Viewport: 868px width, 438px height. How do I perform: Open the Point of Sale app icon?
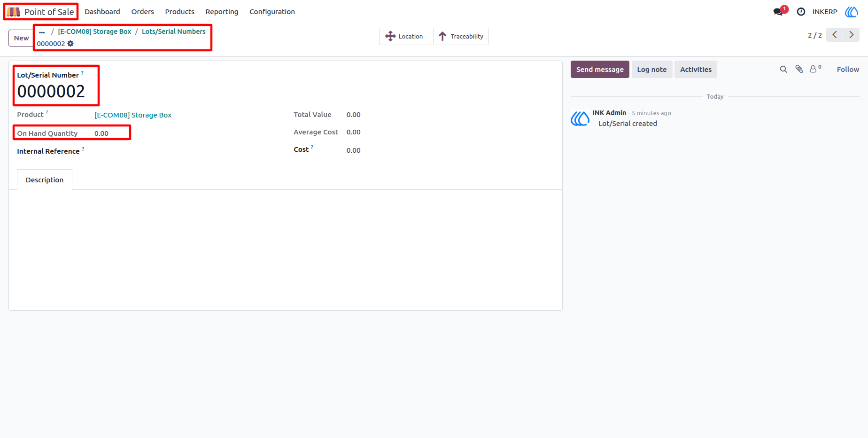[14, 12]
